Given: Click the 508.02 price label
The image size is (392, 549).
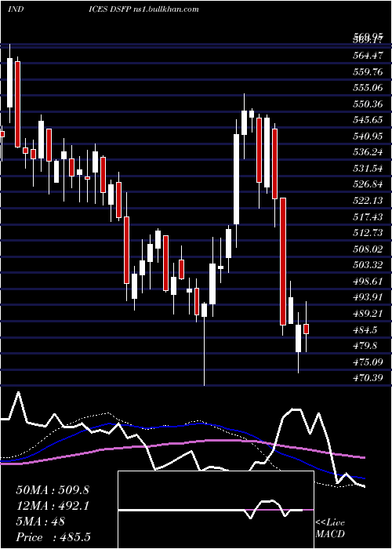Looking at the screenshot, I should point(368,249).
